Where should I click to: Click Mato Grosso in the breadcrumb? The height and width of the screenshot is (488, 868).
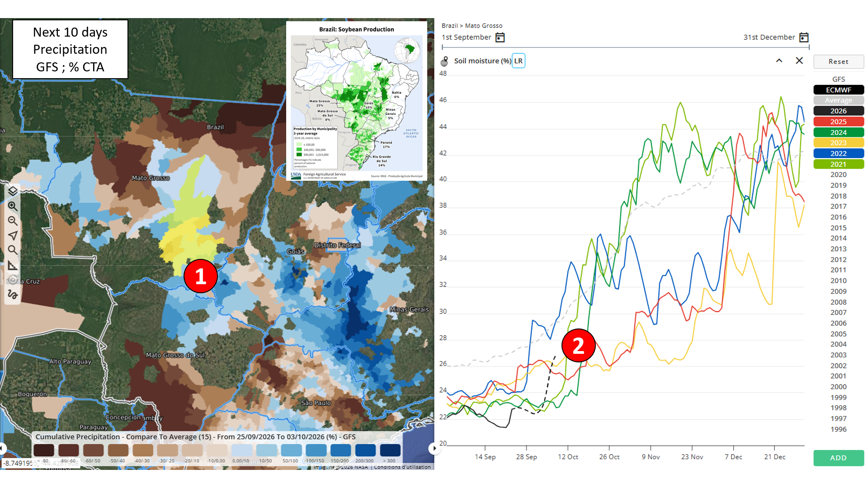coord(484,26)
